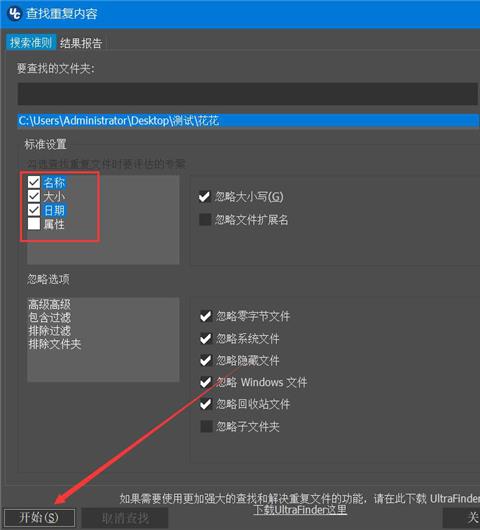Uncheck 忽略回收站文件 checkbox
Screen dimensions: 480x530
tap(206, 404)
